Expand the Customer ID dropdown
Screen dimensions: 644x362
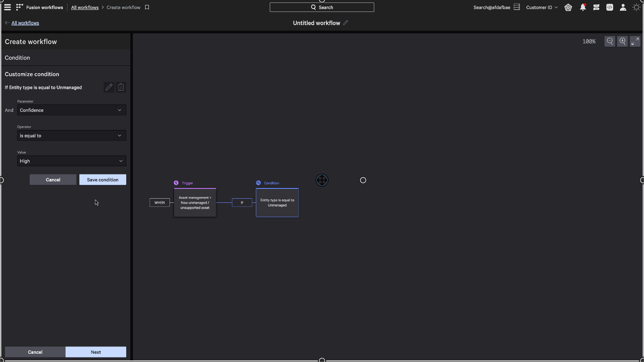click(542, 7)
